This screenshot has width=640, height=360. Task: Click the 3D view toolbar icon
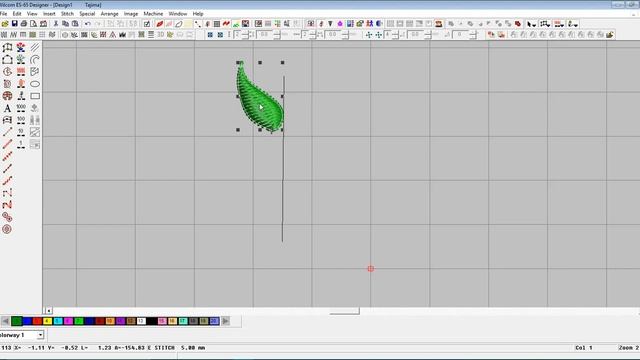tap(161, 35)
